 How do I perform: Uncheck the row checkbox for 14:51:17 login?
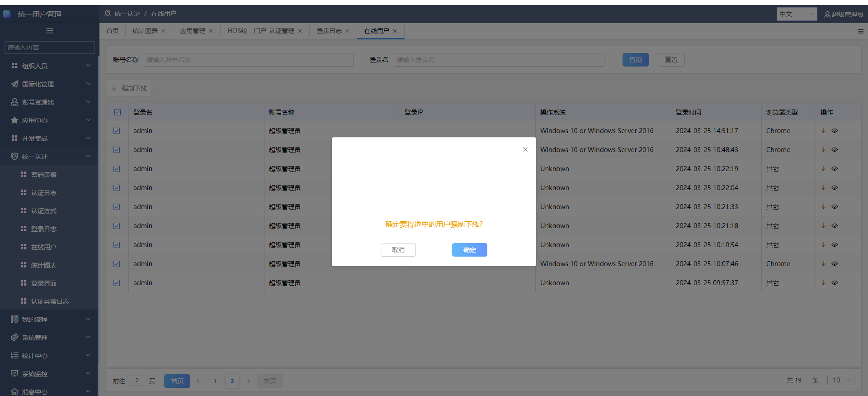(x=117, y=131)
